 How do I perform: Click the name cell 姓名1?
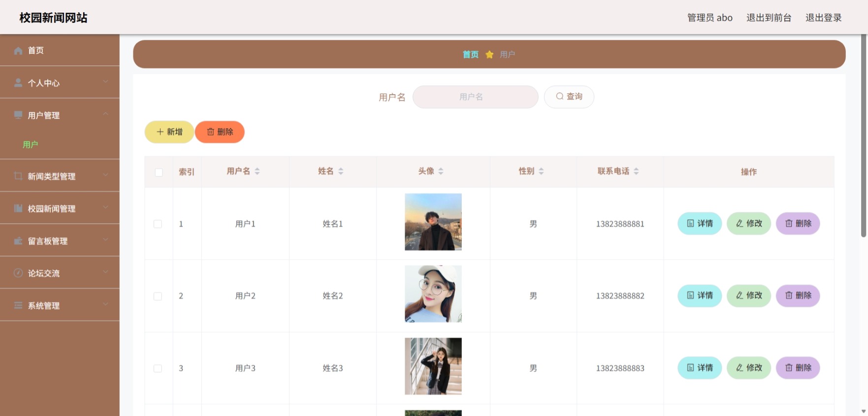pyautogui.click(x=333, y=224)
